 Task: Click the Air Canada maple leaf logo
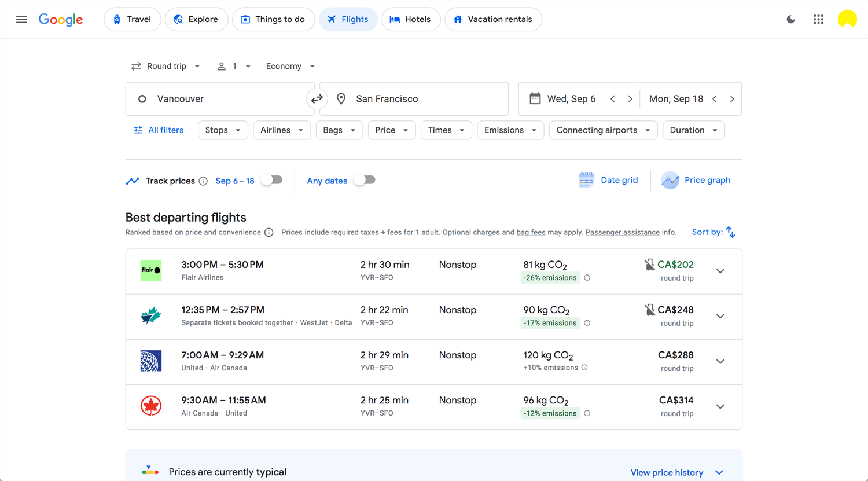151,406
